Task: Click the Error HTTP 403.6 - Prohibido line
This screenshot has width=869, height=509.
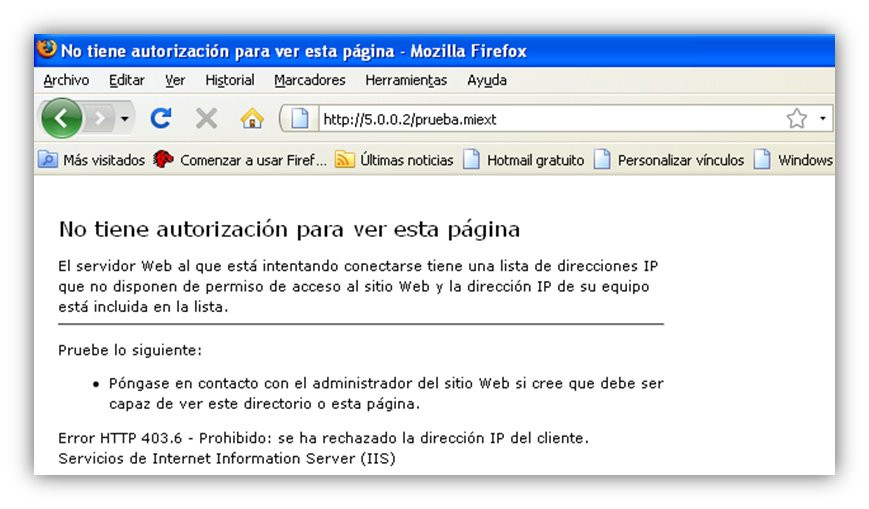Action: pyautogui.click(x=323, y=438)
